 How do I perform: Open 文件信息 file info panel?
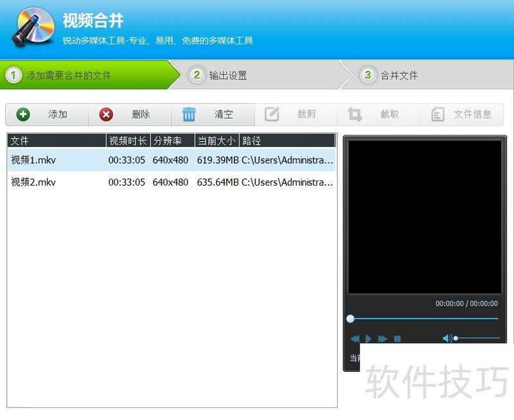point(438,114)
